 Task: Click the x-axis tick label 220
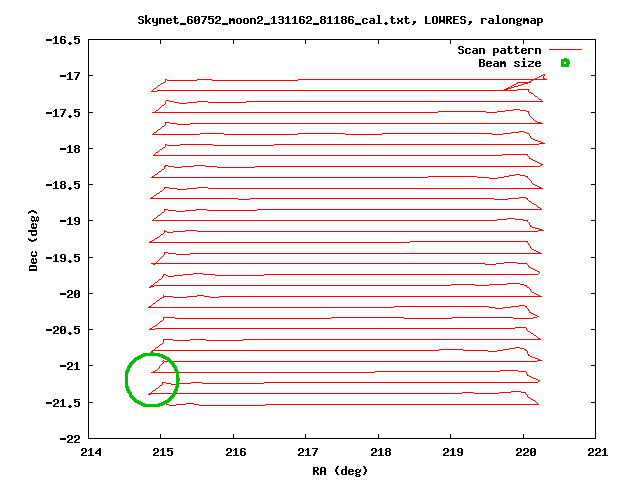(526, 452)
